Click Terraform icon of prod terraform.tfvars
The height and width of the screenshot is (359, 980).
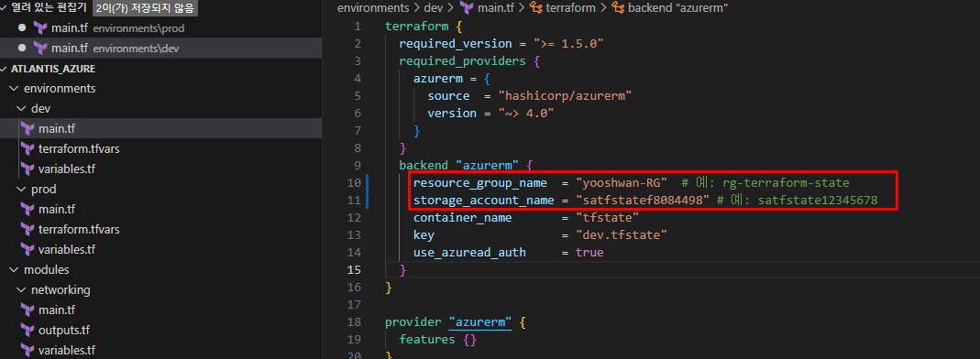(27, 229)
